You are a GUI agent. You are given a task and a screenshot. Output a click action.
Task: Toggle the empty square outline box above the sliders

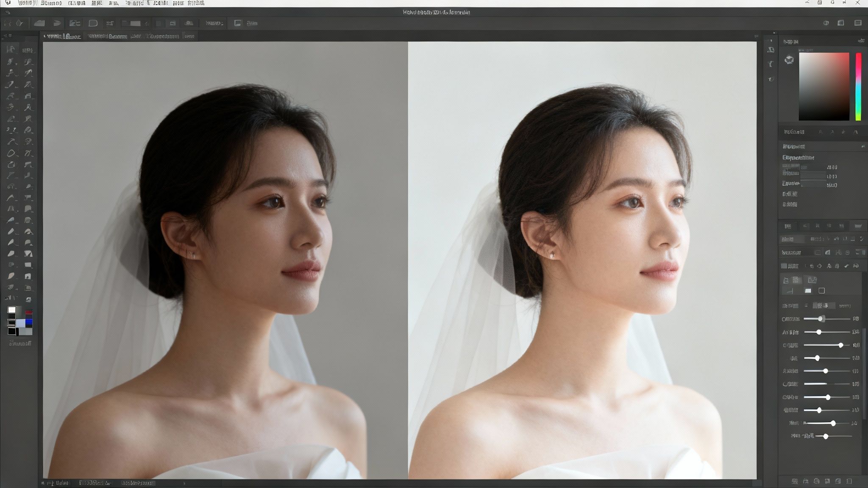tap(821, 291)
